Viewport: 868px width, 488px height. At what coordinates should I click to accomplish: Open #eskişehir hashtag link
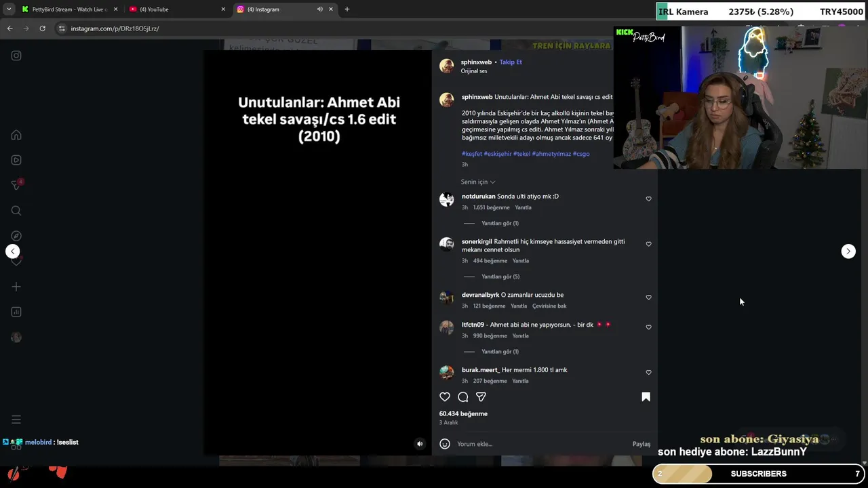pos(498,154)
